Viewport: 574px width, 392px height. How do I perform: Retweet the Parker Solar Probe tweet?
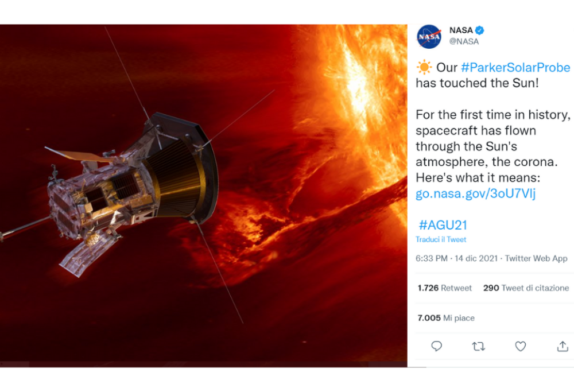(x=478, y=346)
